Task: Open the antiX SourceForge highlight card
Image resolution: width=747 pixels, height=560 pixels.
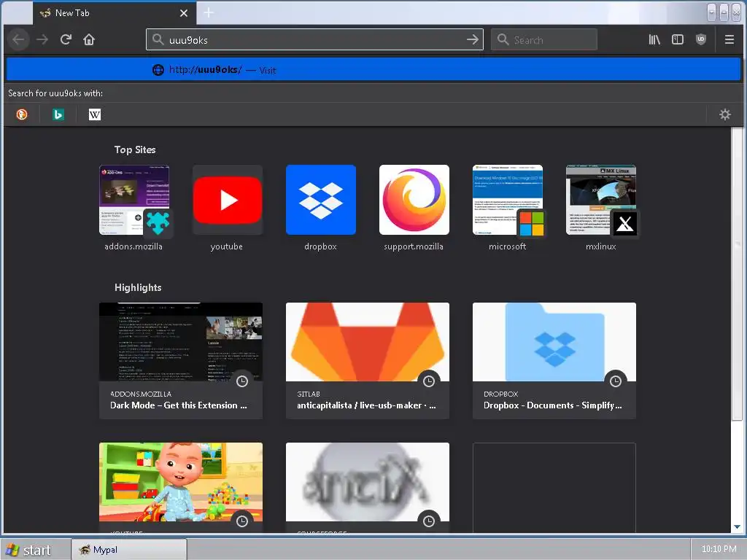Action: (x=368, y=487)
